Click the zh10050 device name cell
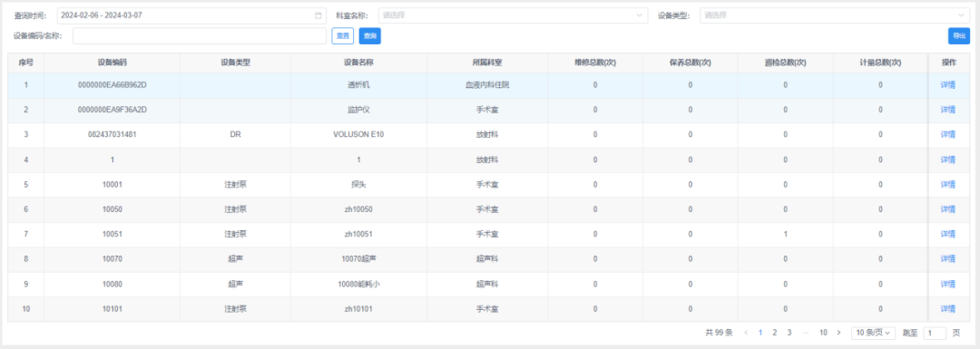 [x=358, y=209]
